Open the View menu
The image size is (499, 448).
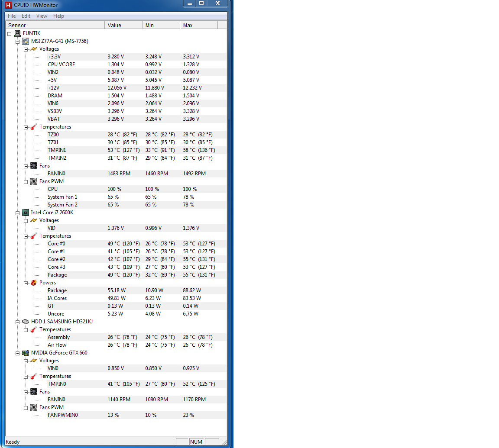[x=42, y=16]
